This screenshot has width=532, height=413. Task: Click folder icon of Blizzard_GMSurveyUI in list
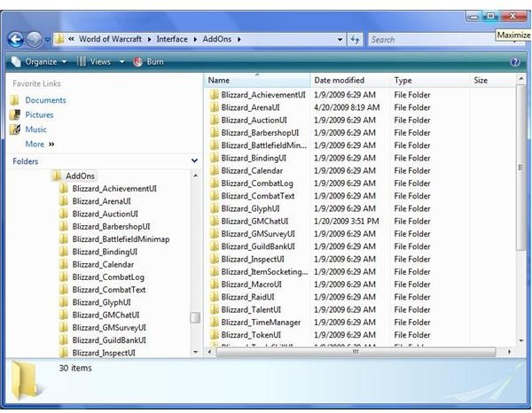[x=214, y=234]
